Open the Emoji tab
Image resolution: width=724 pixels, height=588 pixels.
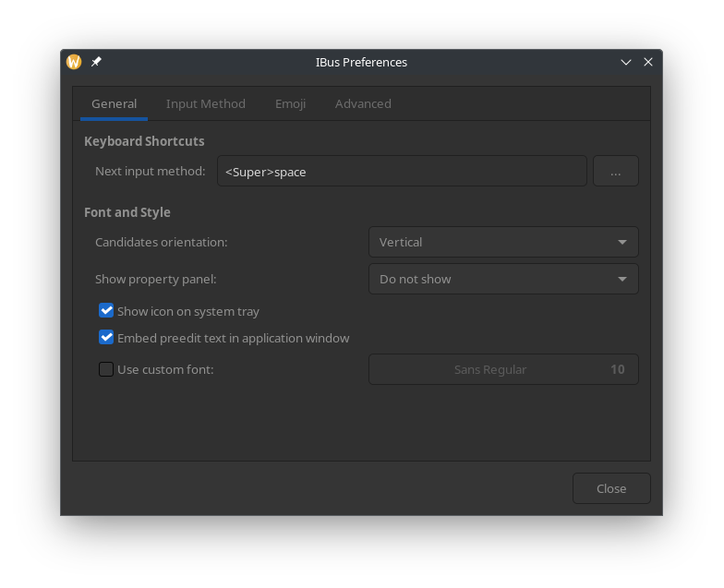point(290,103)
